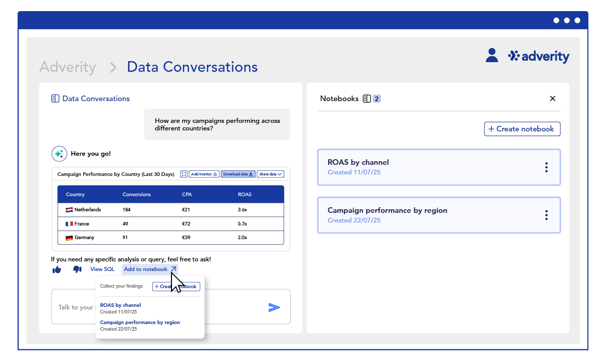Click the CPA column header
Screen dimensions: 607x364
187,195
